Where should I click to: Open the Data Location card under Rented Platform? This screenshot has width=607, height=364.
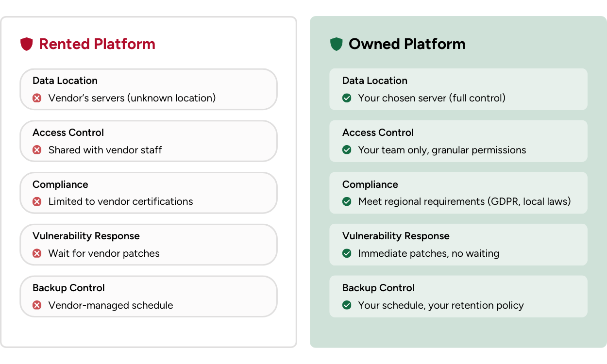(x=148, y=89)
